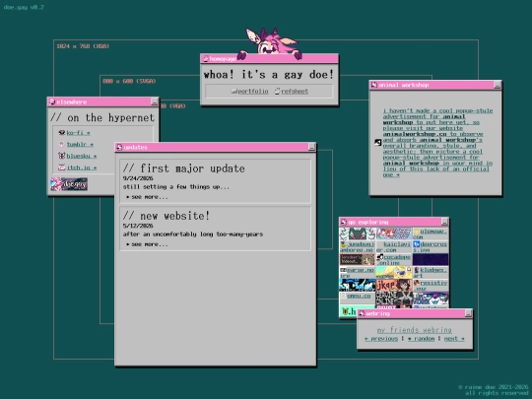Click the 'whoa! it's a gay doe!' heading
The width and height of the screenshot is (532, 399).
click(x=269, y=74)
